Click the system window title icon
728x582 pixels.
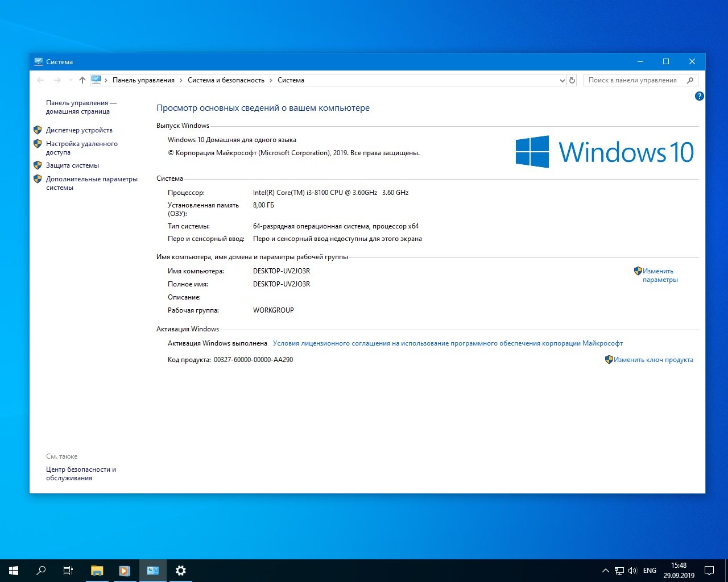click(x=39, y=61)
